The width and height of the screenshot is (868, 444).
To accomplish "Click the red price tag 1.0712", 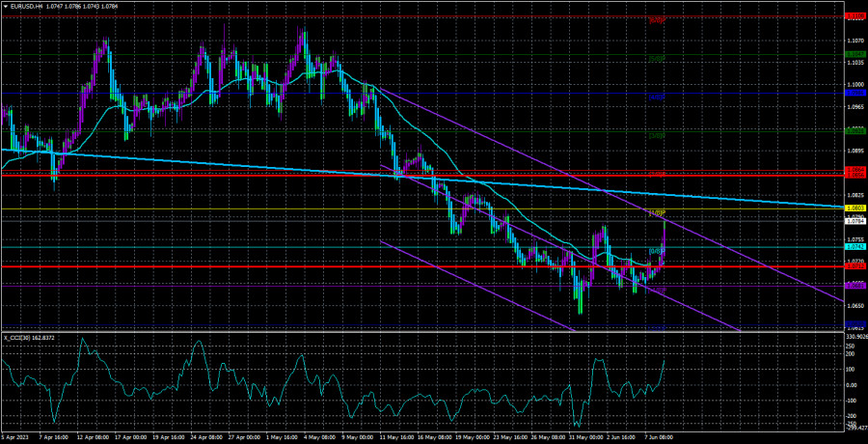I will (x=855, y=266).
